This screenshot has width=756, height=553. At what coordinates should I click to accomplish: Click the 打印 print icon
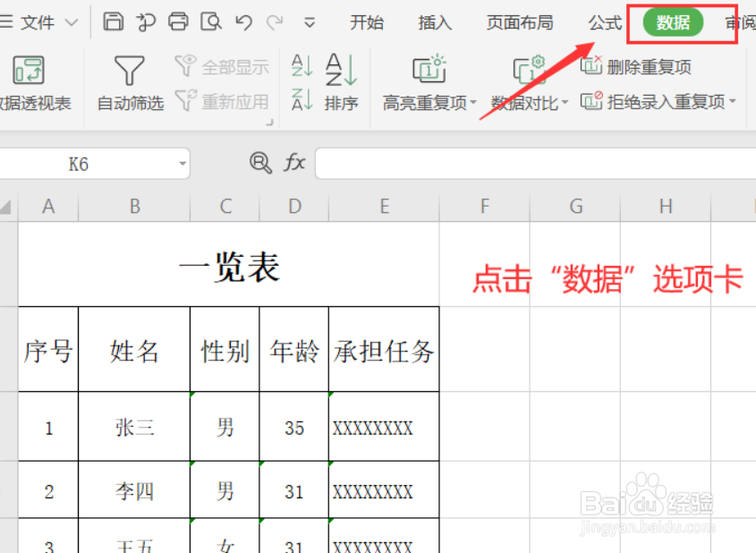tap(179, 20)
